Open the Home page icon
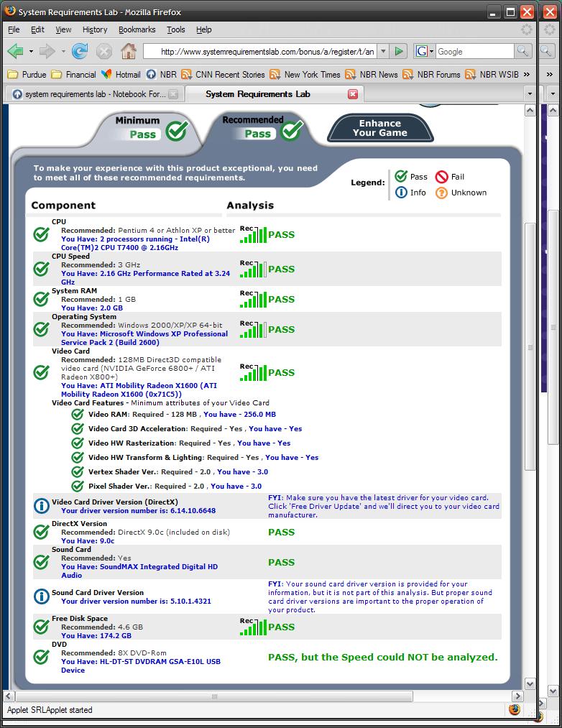 coord(129,51)
